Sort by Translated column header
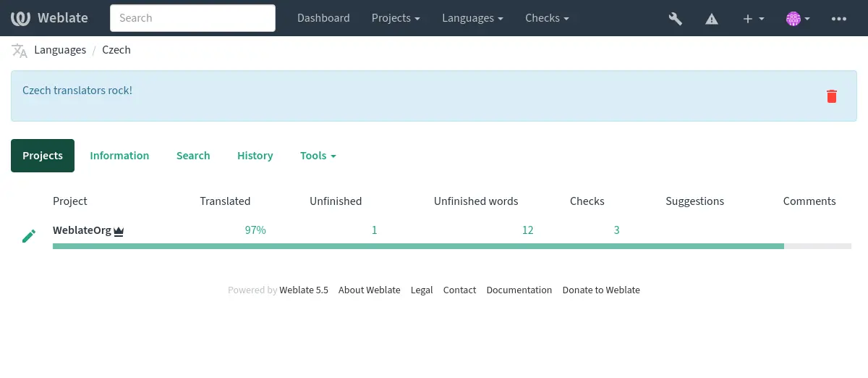Viewport: 868px width, 378px height. coord(225,201)
